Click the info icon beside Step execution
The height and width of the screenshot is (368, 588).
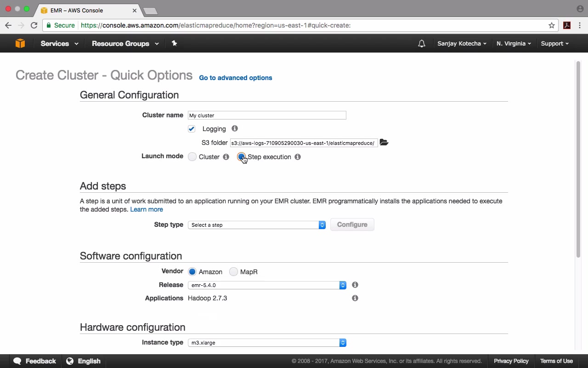click(x=298, y=157)
